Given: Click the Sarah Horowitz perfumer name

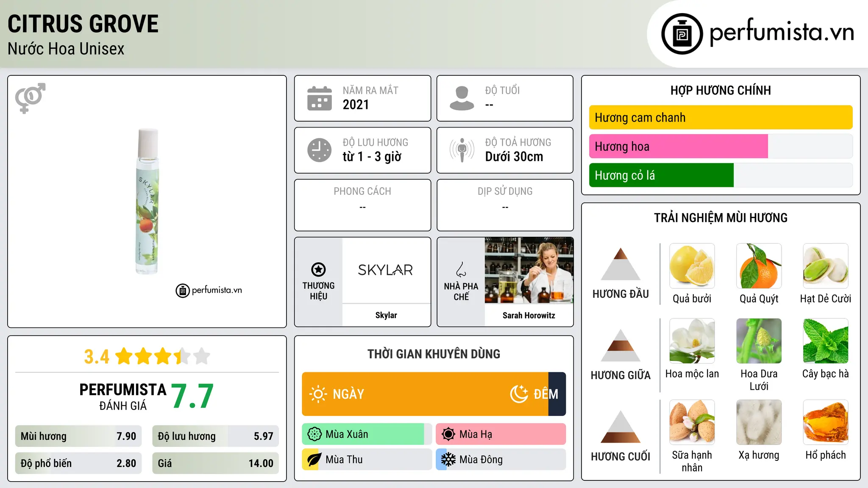Looking at the screenshot, I should [x=529, y=315].
